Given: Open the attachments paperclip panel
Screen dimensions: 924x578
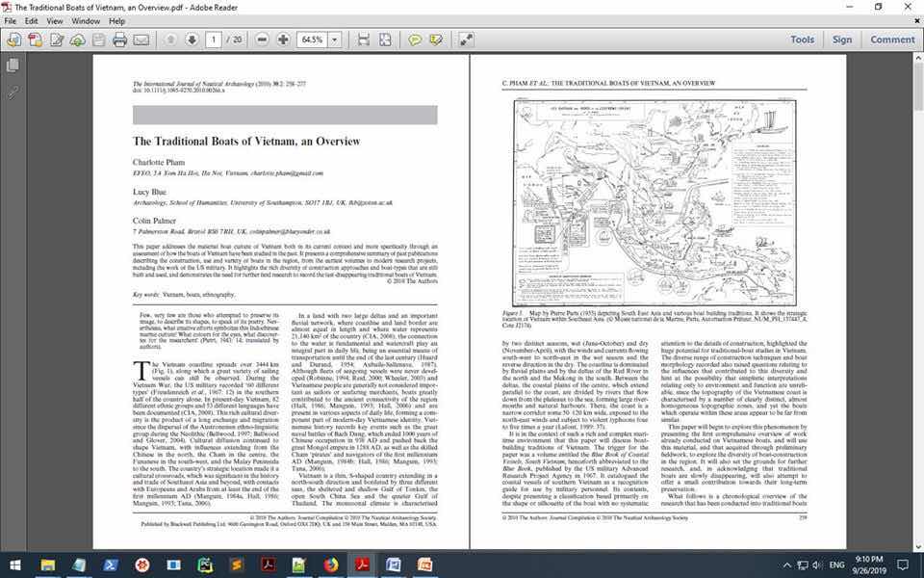Looking at the screenshot, I should pos(13,92).
